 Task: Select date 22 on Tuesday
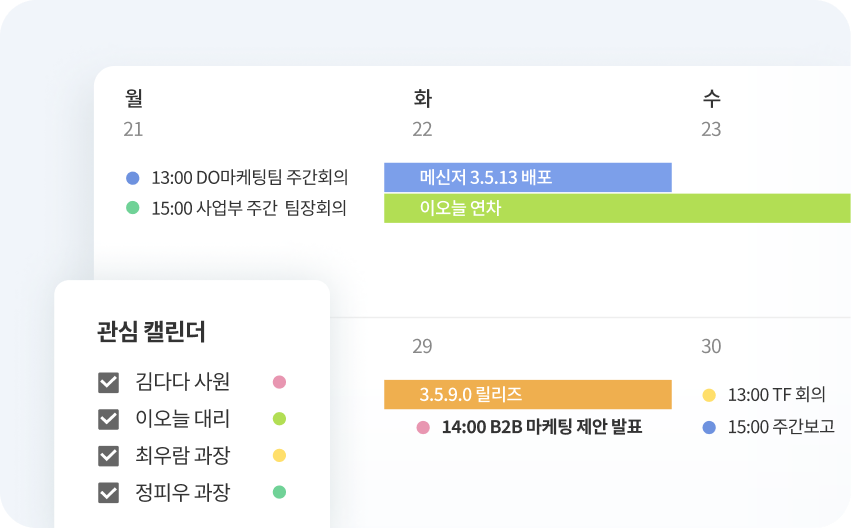[x=422, y=129]
